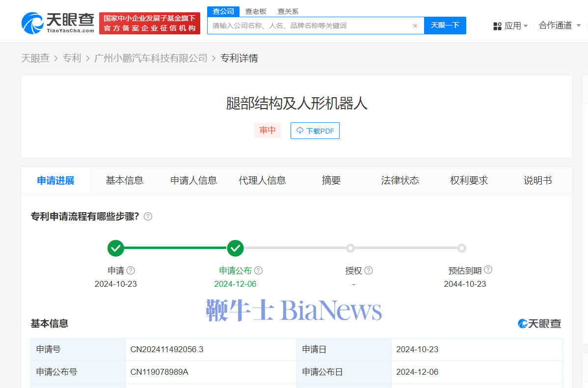This screenshot has width=588, height=388.
Task: Open the 法律状态 tab
Action: tap(400, 181)
